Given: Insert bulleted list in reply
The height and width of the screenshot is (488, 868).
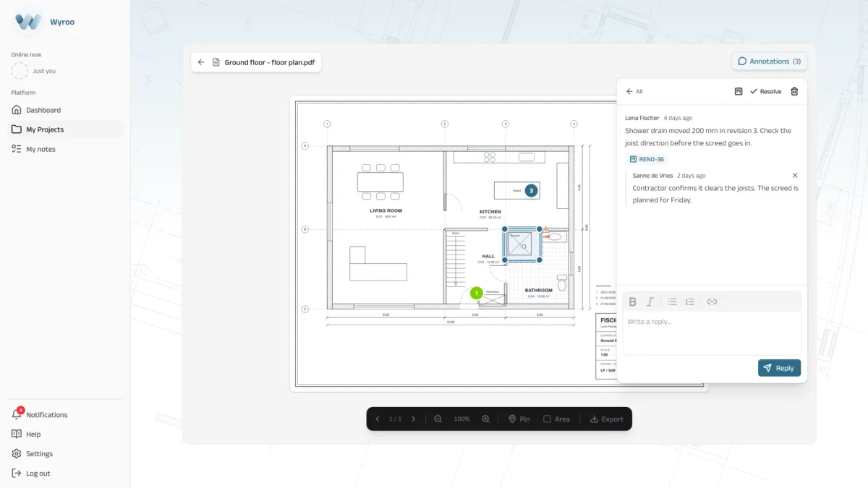Looking at the screenshot, I should point(672,301).
